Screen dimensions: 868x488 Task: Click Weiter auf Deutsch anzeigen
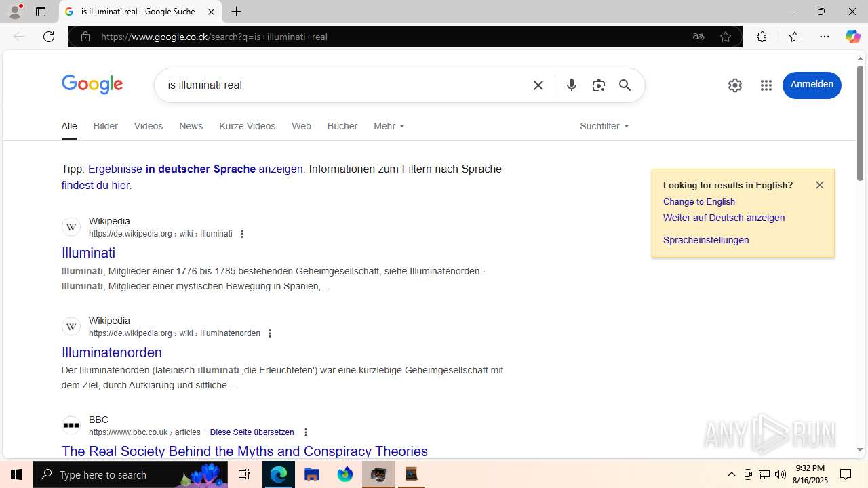724,218
